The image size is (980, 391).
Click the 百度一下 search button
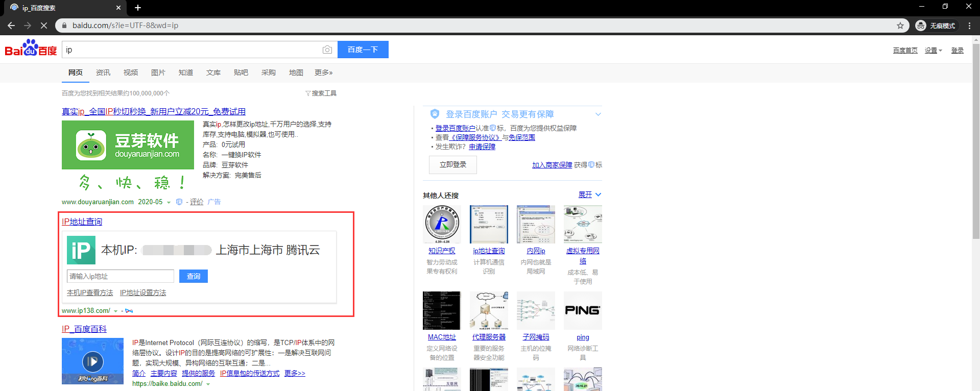pos(363,50)
